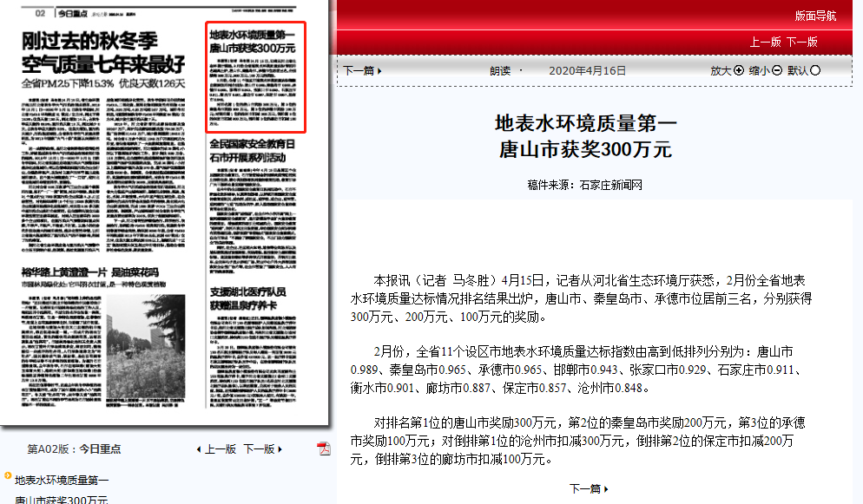The width and height of the screenshot is (863, 504).
Task: Click the 刚过去的秋冬季 headline on the newspaper page
Action: 102,50
